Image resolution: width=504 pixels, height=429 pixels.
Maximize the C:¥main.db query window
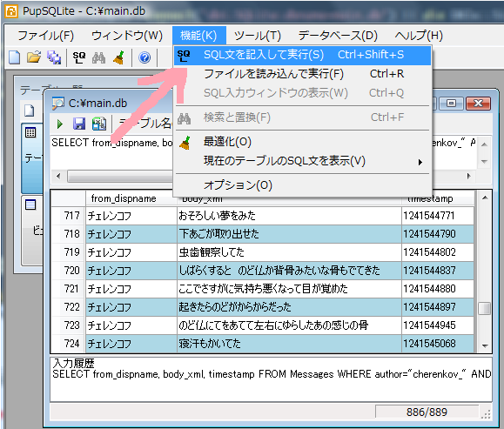pos(451,104)
